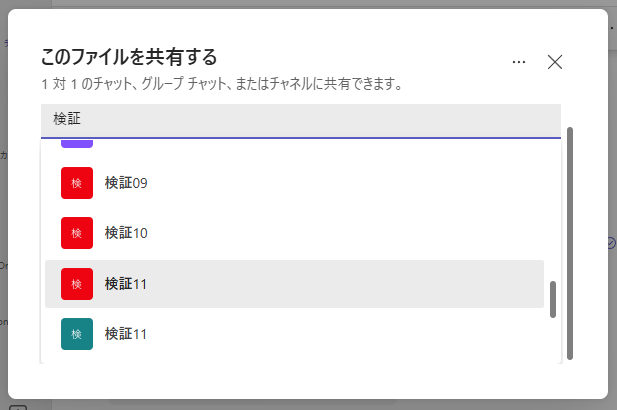Click the tall outer dialog scrollbar
This screenshot has width=617, height=410.
tap(570, 243)
